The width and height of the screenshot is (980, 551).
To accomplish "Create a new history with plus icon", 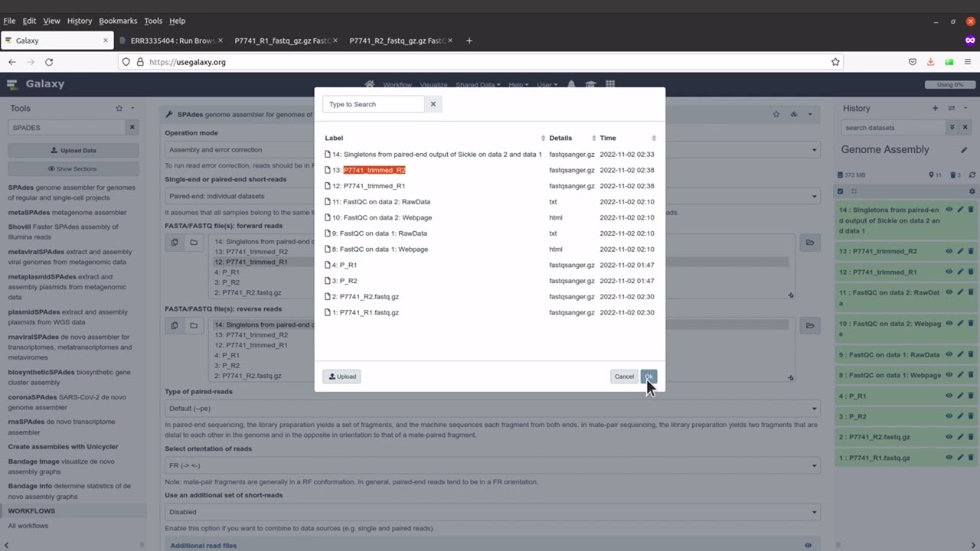I will pyautogui.click(x=935, y=108).
